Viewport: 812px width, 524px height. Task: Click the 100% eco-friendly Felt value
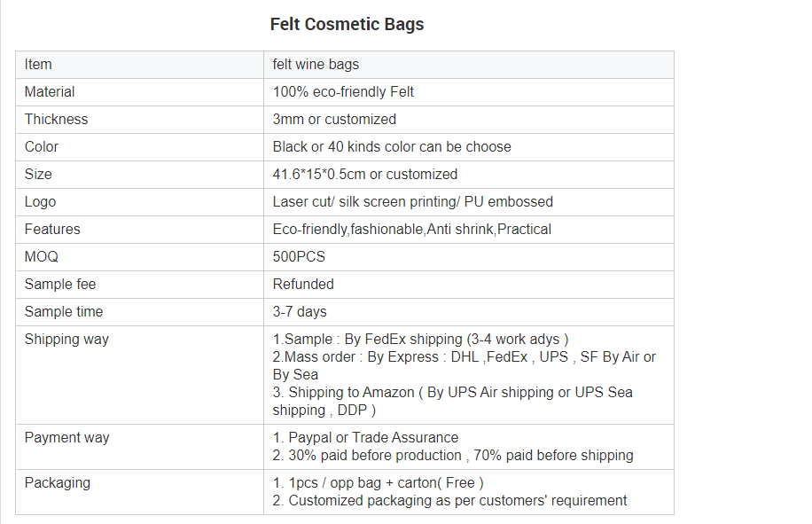[x=343, y=91]
